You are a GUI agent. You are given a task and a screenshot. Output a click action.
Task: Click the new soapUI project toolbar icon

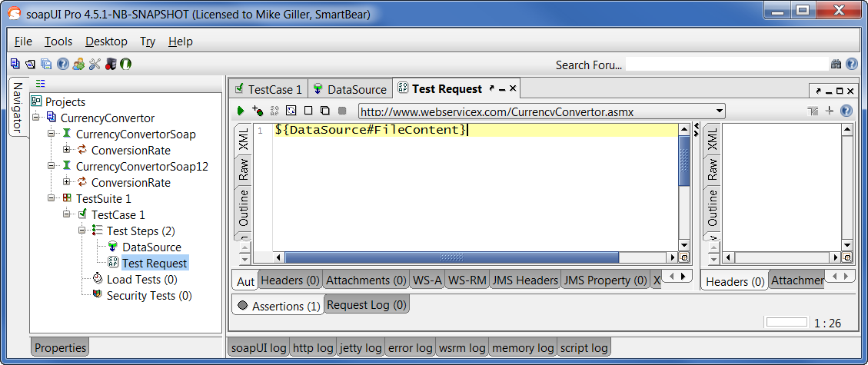(x=15, y=64)
